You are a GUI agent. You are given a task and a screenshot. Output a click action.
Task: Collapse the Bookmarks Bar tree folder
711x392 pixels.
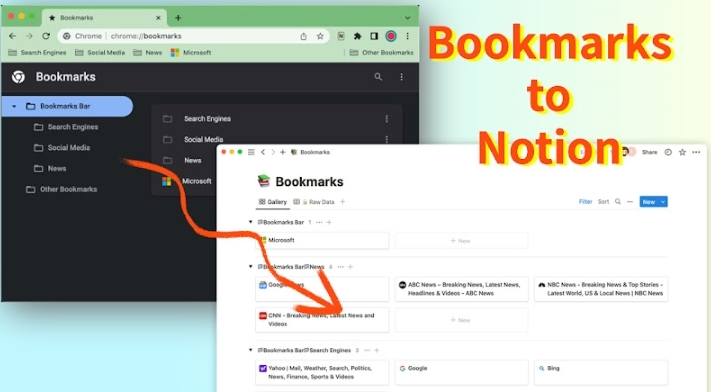point(14,106)
